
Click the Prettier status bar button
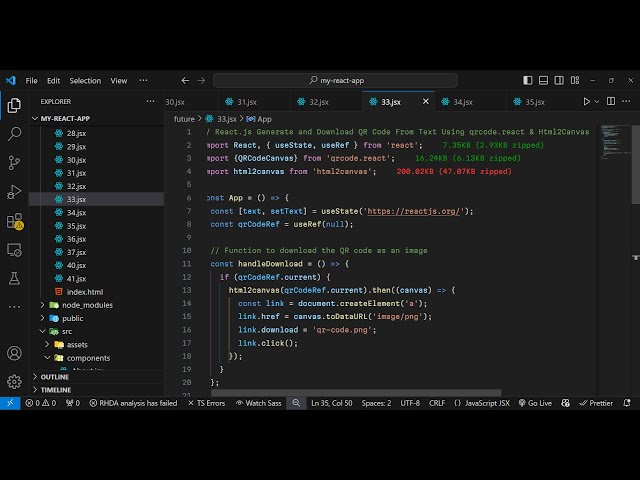tap(595, 403)
